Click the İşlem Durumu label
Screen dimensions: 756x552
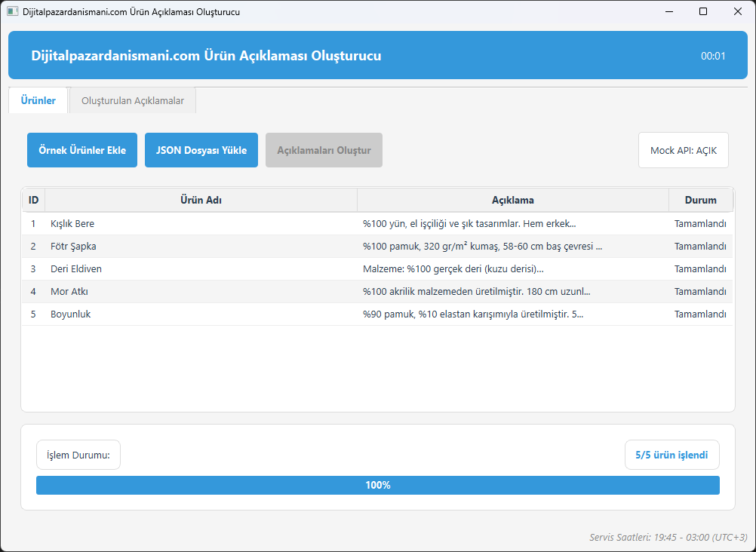pyautogui.click(x=78, y=455)
